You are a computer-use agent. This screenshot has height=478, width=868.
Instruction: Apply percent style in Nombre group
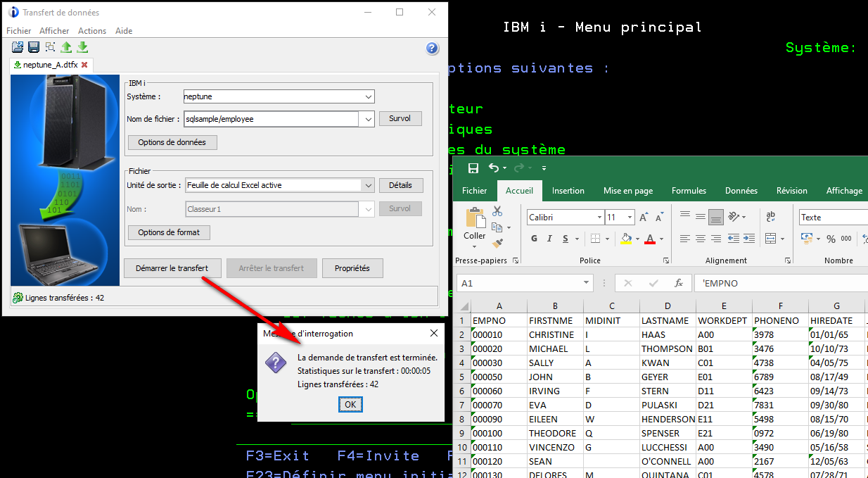[x=831, y=239]
